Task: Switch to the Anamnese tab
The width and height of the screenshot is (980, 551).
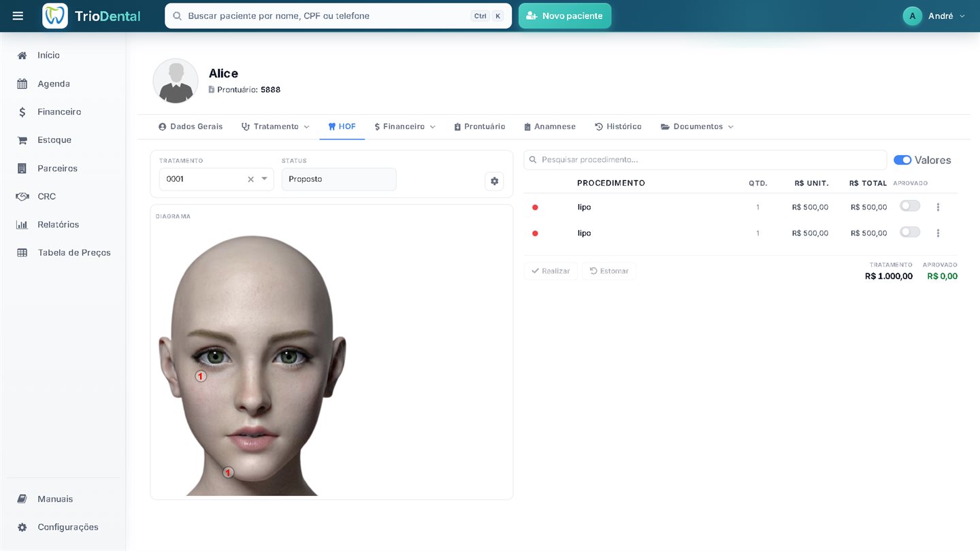Action: pyautogui.click(x=550, y=127)
